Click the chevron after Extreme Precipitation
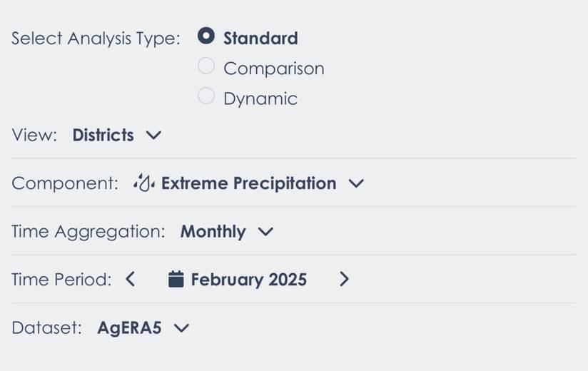588x371 pixels. (x=356, y=183)
